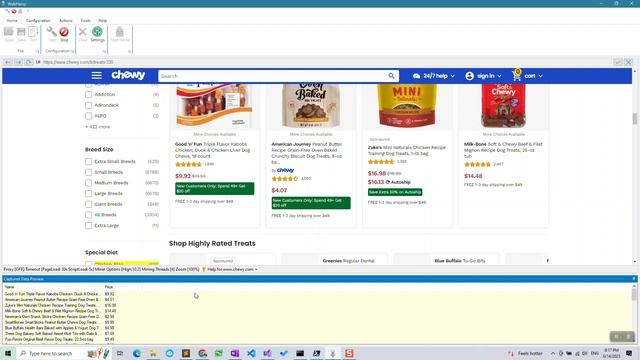Click the Milk-Bone product thumbnail image
640x360 pixels.
[x=503, y=106]
